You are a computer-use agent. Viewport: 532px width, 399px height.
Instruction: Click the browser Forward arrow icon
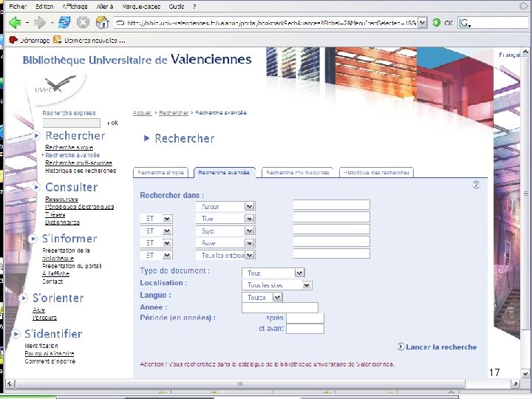pyautogui.click(x=40, y=23)
